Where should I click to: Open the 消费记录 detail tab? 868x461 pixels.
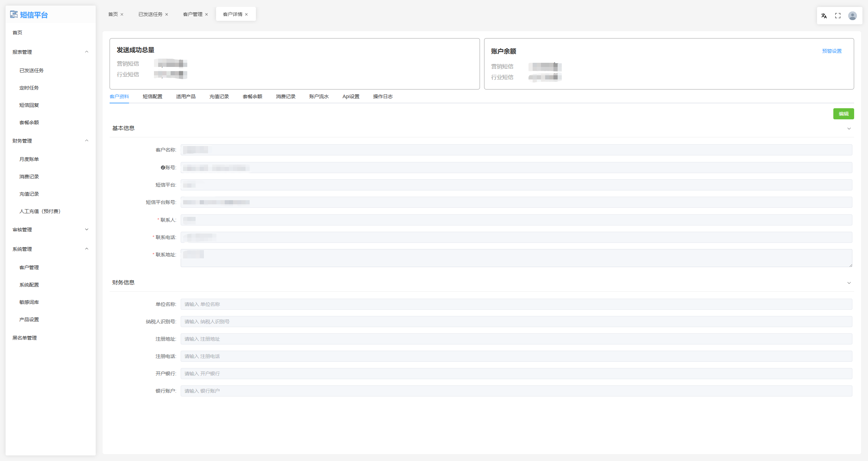pos(286,96)
